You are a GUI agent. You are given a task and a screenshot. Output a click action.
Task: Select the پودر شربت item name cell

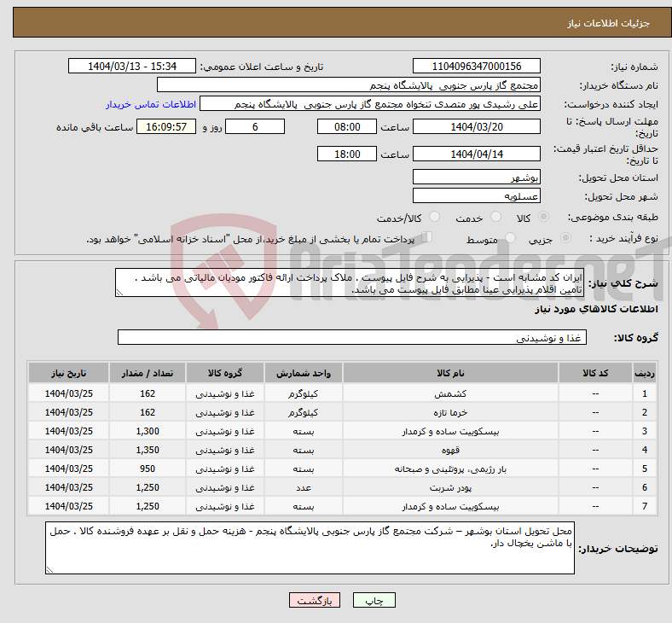click(x=450, y=487)
